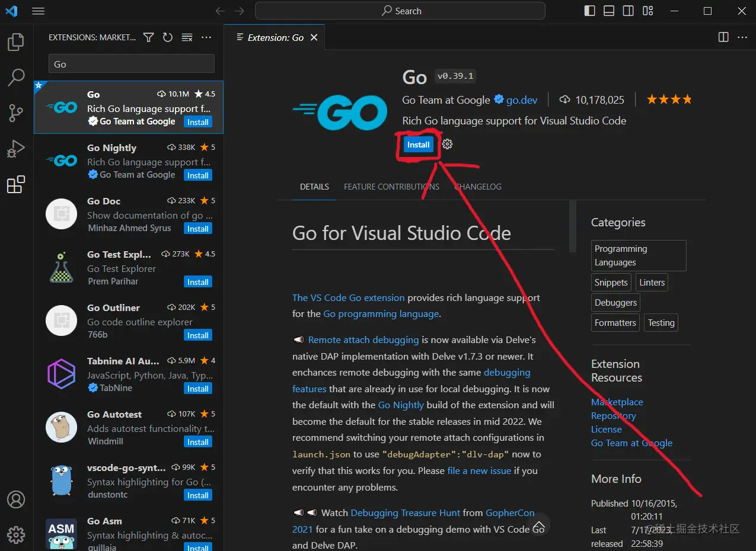
Task: Open The VS Code Go extension link
Action: pos(349,297)
